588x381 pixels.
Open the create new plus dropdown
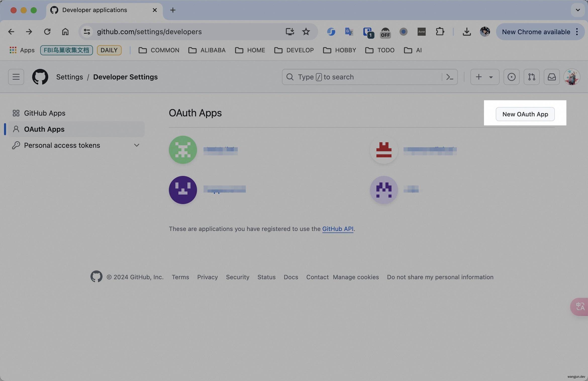[x=485, y=77]
